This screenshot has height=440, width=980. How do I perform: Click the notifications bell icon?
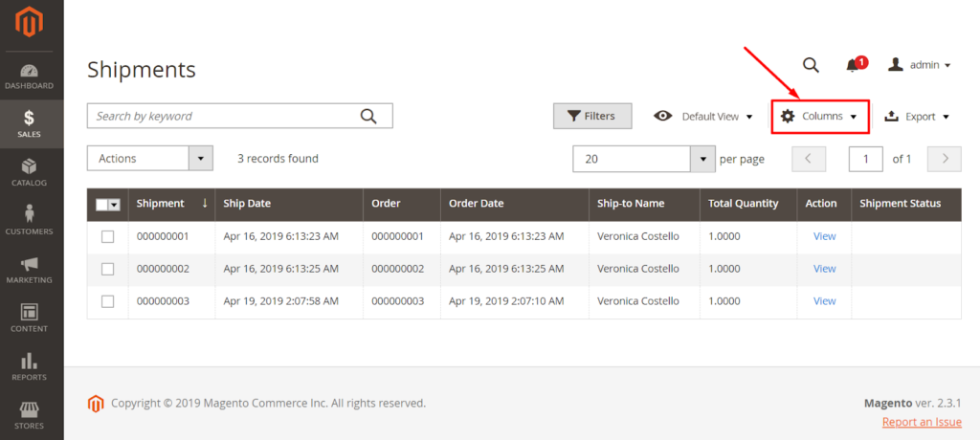click(x=852, y=65)
